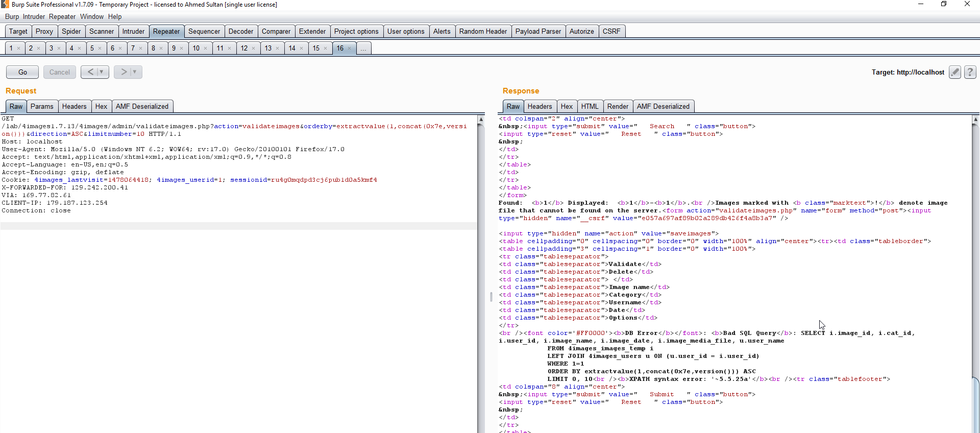Show response HTML view
This screenshot has width=980, height=433.
pos(590,106)
